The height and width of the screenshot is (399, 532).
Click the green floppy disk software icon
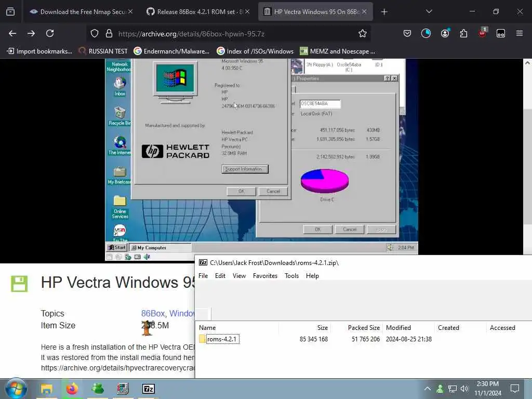(x=19, y=284)
